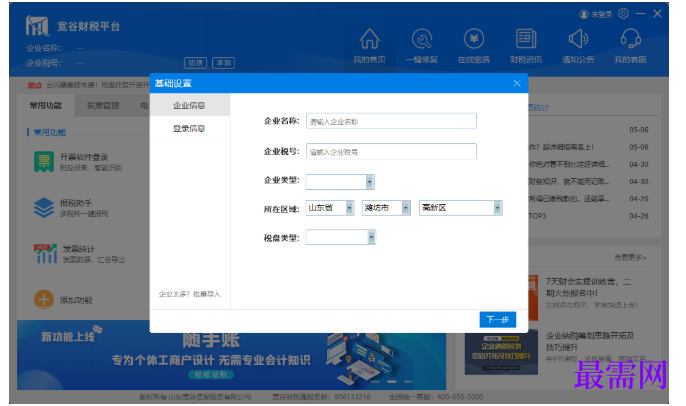Screen dimensions: 686x406
Task: Click the 添加 company button
Action: coord(224,63)
